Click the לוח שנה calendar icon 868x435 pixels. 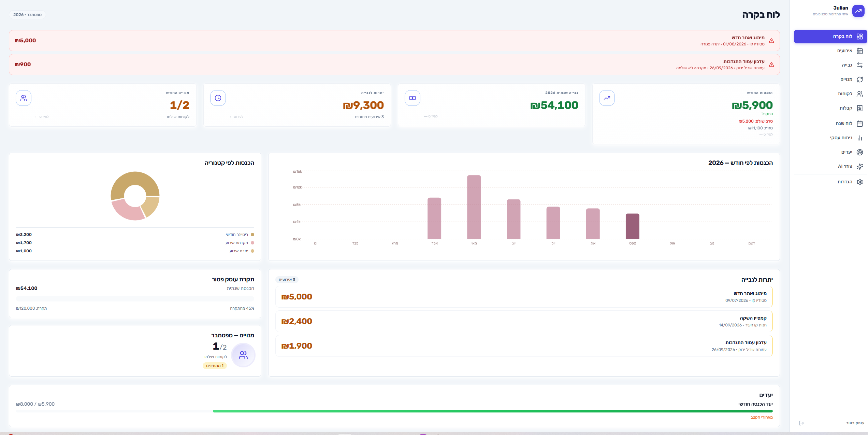tap(860, 124)
